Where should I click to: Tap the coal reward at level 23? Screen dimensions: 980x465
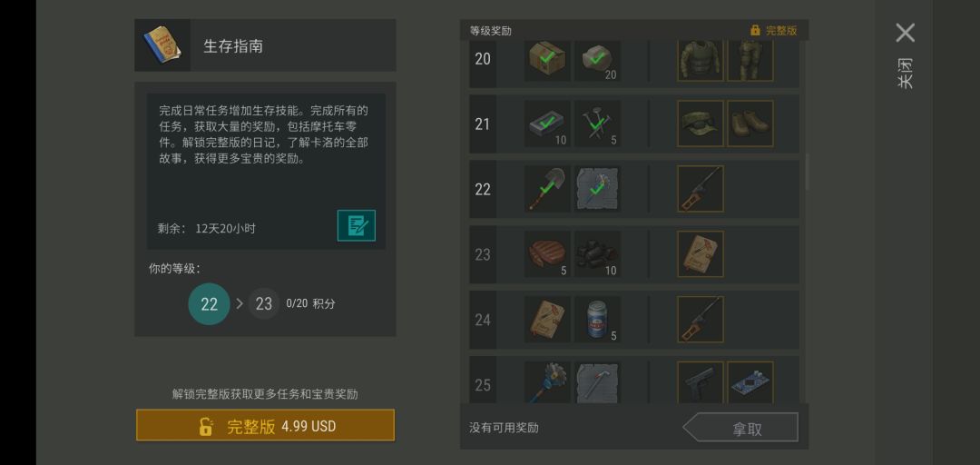(x=597, y=254)
